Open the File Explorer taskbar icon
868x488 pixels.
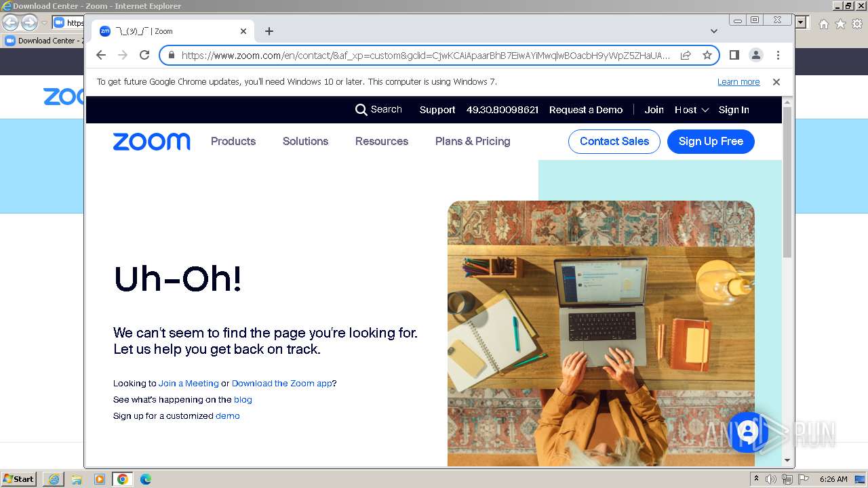point(77,479)
